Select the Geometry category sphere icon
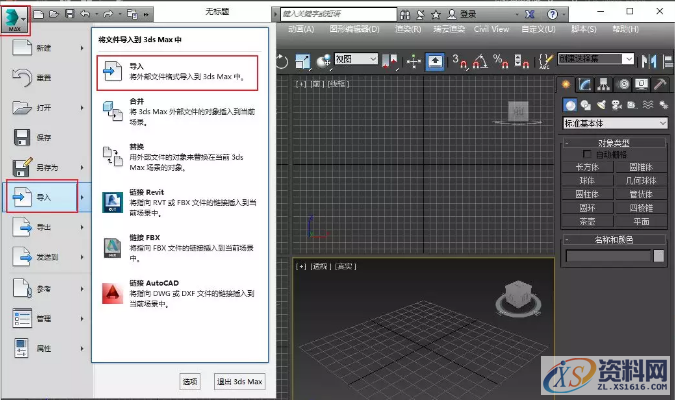The image size is (675, 400). (570, 105)
